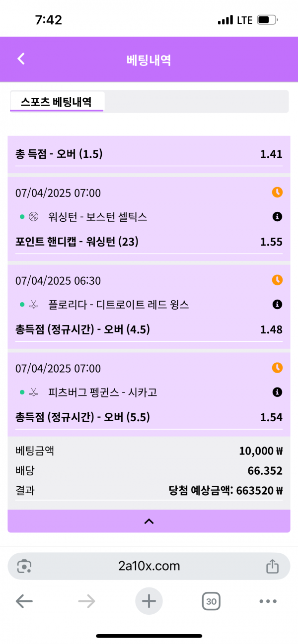Go back with browser back arrow
The width and height of the screenshot is (298, 644).
(x=24, y=602)
